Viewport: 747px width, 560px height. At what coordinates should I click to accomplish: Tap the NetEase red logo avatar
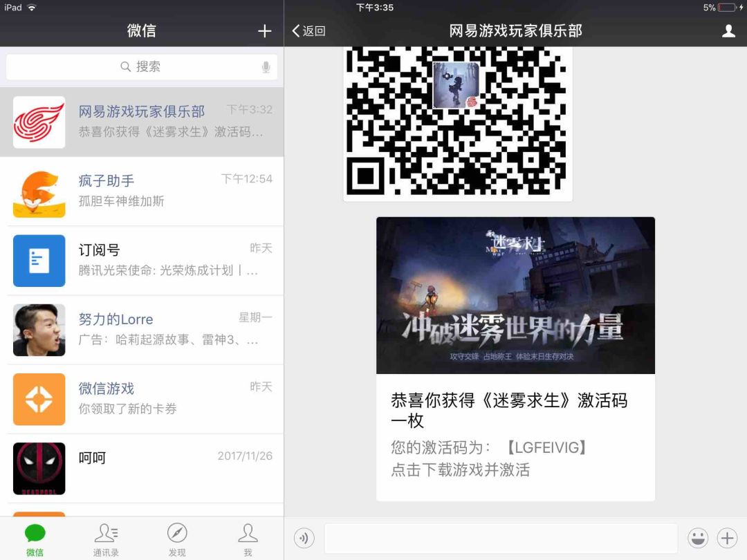39,122
